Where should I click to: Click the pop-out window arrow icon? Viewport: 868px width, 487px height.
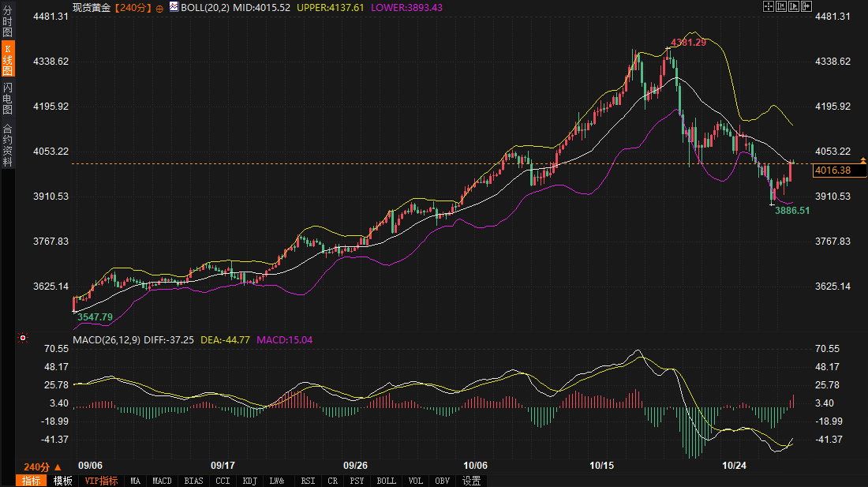click(x=806, y=6)
